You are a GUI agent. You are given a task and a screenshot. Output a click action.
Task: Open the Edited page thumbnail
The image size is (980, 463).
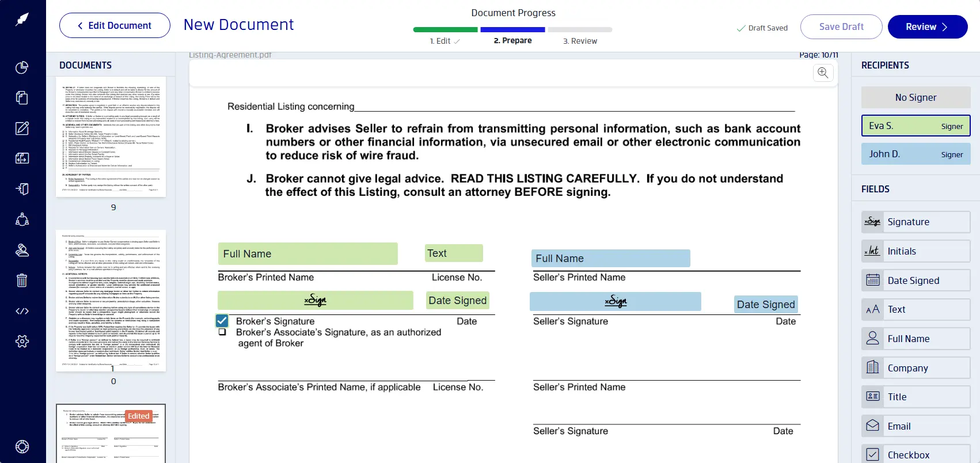111,434
